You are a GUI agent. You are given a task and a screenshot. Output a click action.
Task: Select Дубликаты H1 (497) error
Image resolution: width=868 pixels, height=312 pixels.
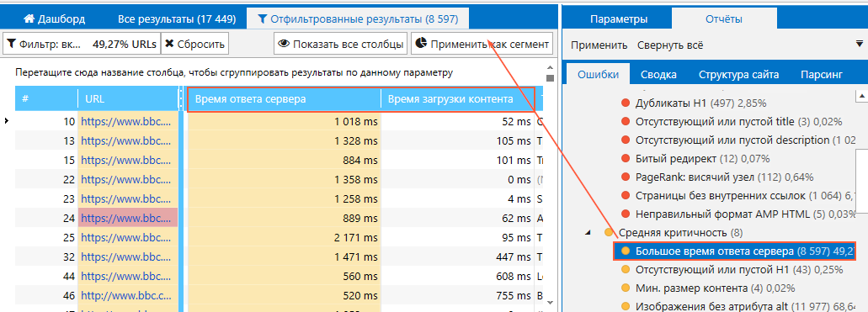[700, 103]
